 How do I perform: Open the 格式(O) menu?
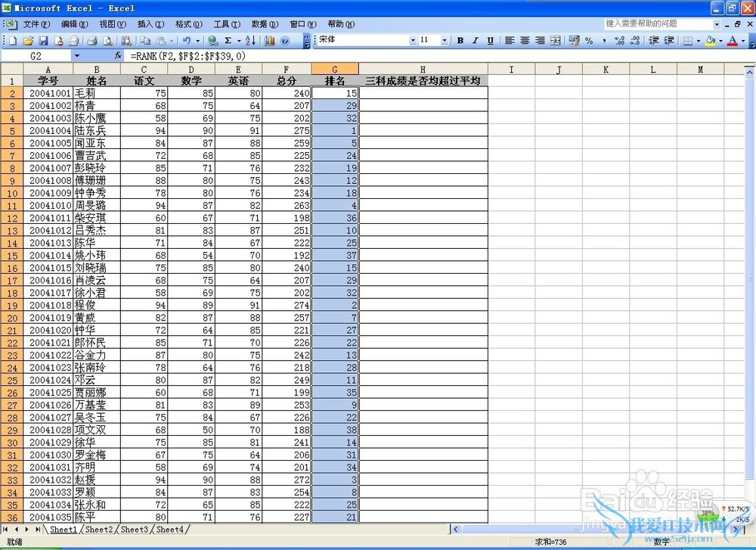click(188, 24)
